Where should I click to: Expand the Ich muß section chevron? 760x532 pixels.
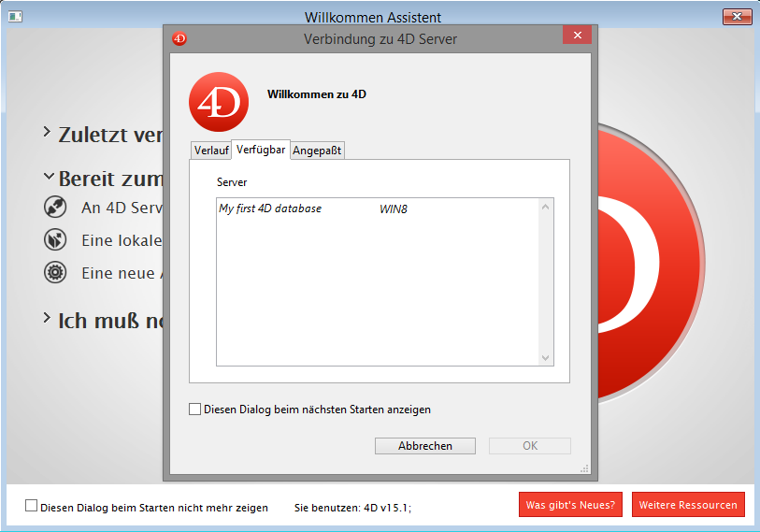click(x=47, y=318)
